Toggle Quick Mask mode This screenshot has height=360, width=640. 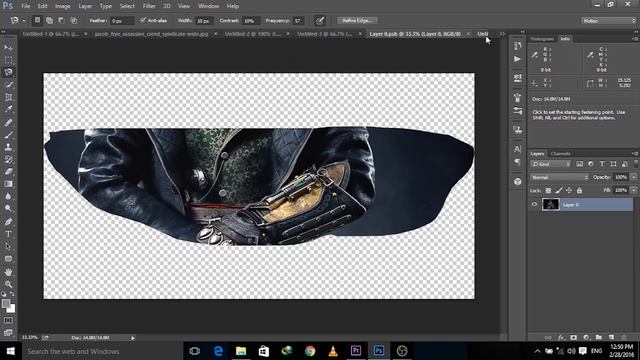pos(8,321)
